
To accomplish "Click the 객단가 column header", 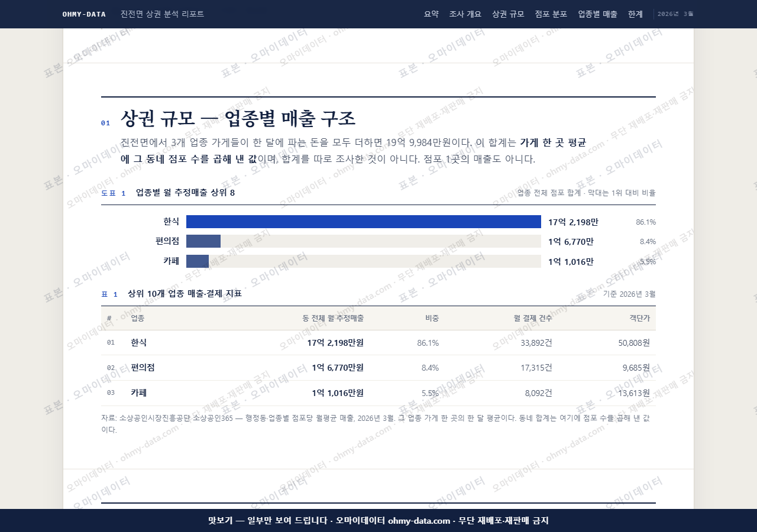I will (x=640, y=318).
